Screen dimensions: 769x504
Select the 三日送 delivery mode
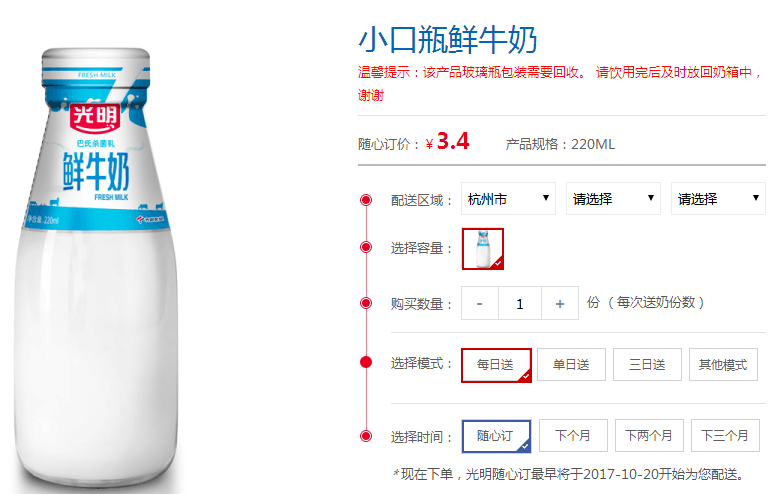pyautogui.click(x=647, y=364)
